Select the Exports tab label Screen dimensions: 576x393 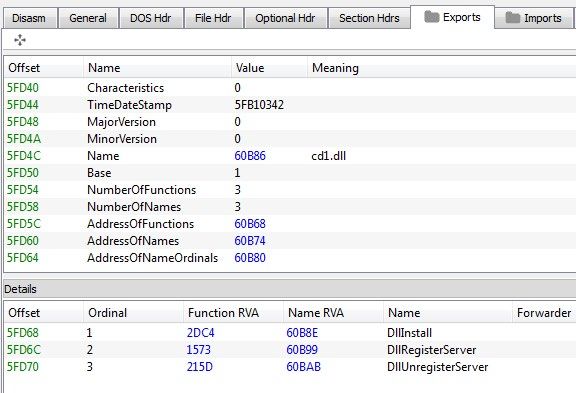coord(461,17)
